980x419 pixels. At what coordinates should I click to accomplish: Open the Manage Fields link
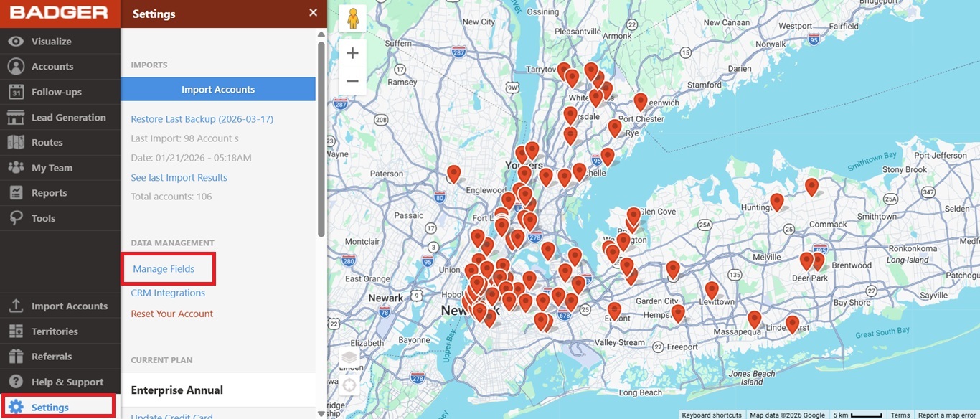164,269
